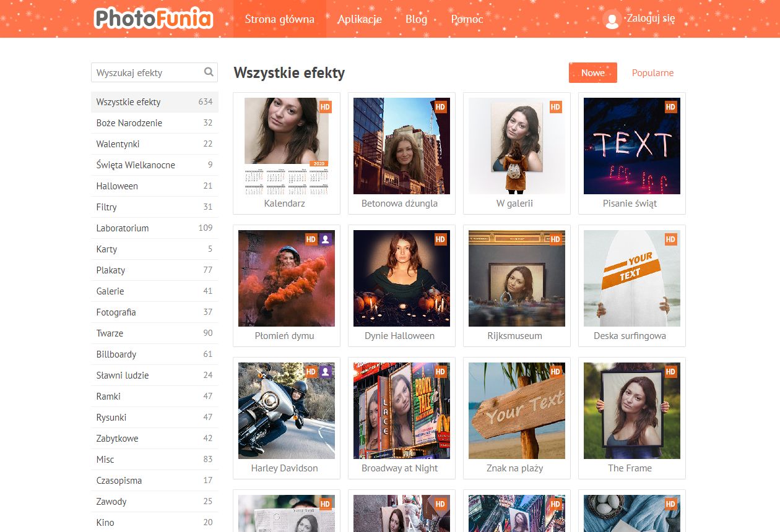The width and height of the screenshot is (780, 532).
Task: Open Pisanie świąt effect thumbnail
Action: (x=632, y=146)
